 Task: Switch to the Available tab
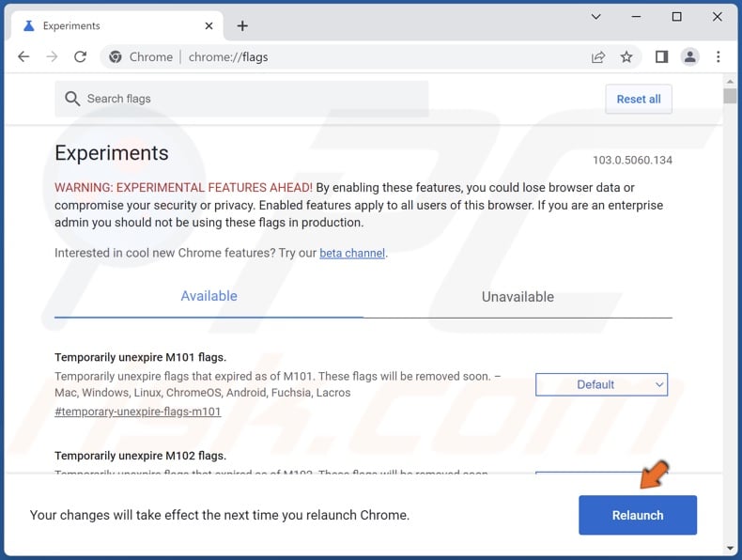pyautogui.click(x=209, y=296)
